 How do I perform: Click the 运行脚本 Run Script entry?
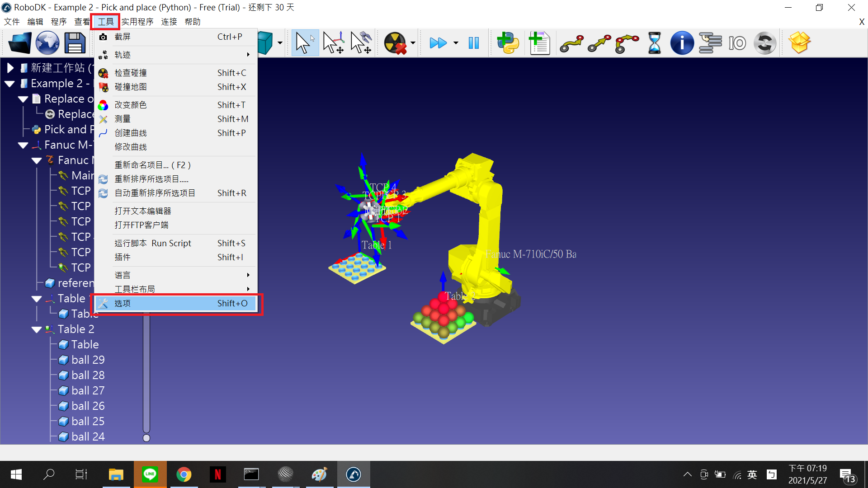[153, 243]
